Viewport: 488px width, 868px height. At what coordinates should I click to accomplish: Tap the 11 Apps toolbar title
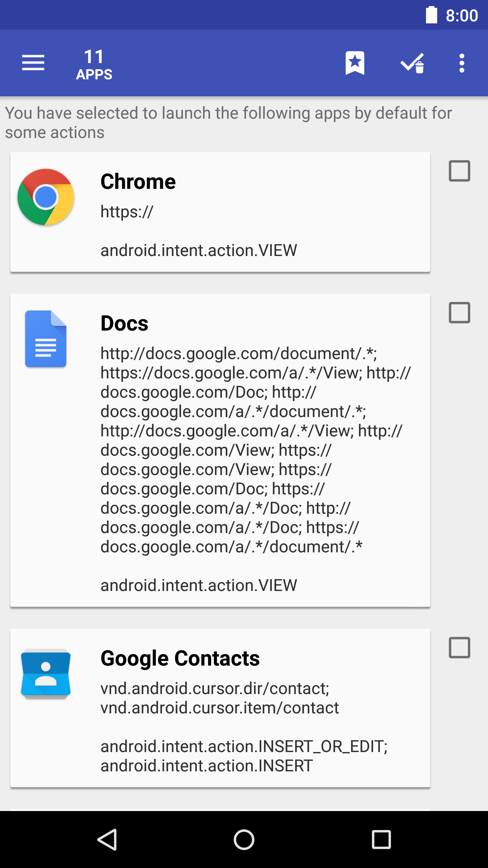click(x=94, y=64)
